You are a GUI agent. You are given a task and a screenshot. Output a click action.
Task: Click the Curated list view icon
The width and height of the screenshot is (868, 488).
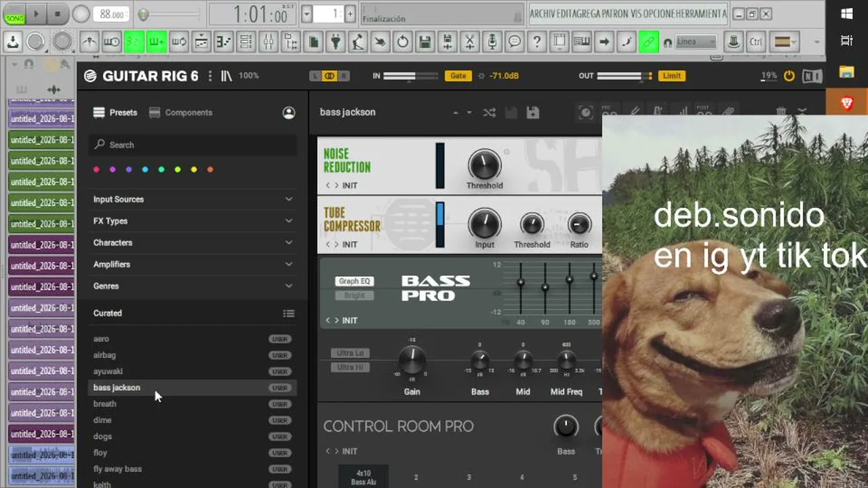289,313
